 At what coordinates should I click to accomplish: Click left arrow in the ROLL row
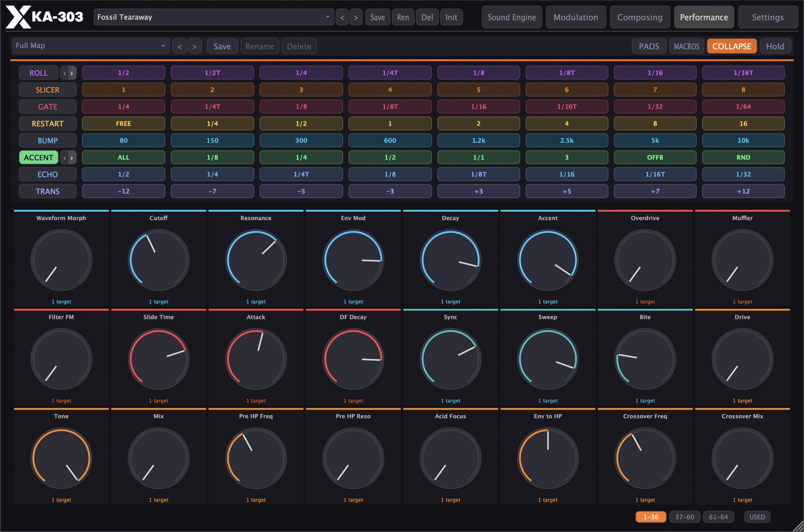point(64,73)
